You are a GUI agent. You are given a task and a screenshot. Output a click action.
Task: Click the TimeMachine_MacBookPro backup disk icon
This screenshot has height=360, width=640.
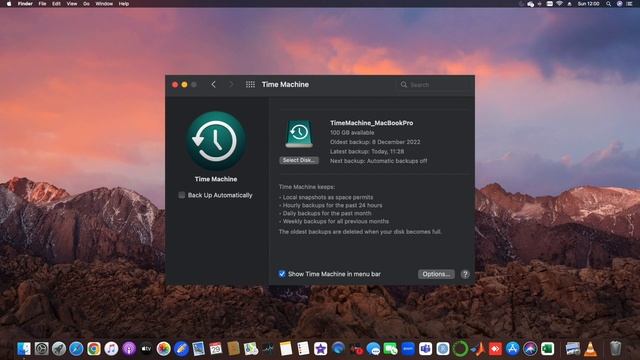(x=299, y=134)
